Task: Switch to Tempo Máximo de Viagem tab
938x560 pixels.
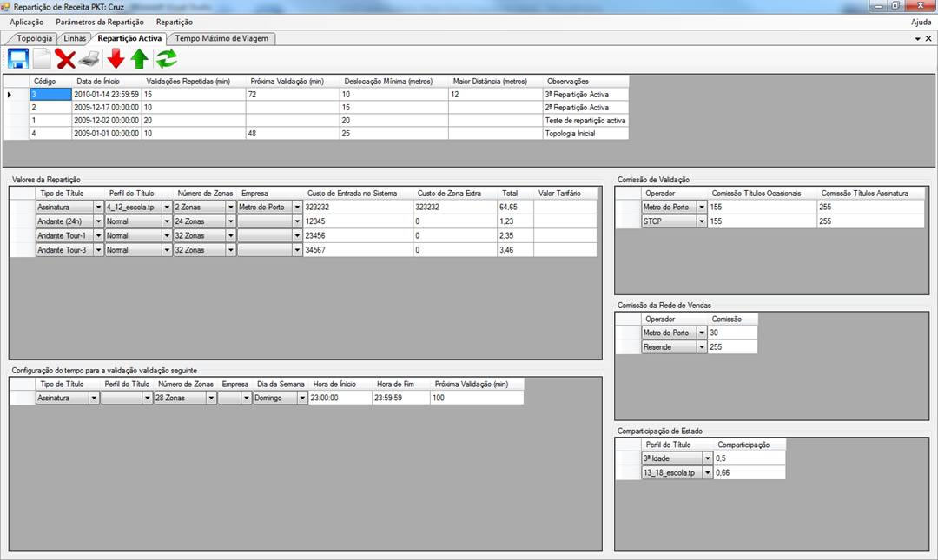Action: click(x=223, y=39)
